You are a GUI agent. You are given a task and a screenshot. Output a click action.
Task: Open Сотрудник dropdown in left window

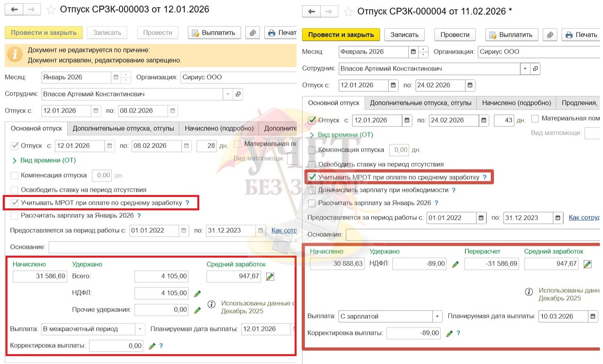[x=228, y=94]
